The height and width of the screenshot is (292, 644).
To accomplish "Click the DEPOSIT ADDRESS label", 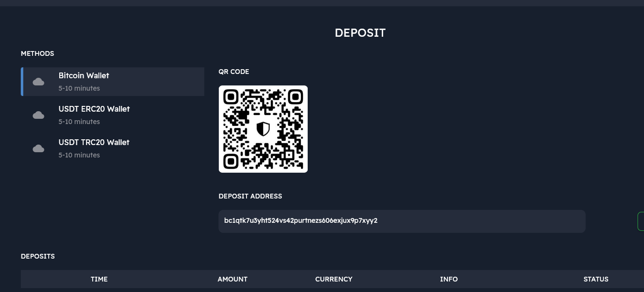I will [x=250, y=196].
